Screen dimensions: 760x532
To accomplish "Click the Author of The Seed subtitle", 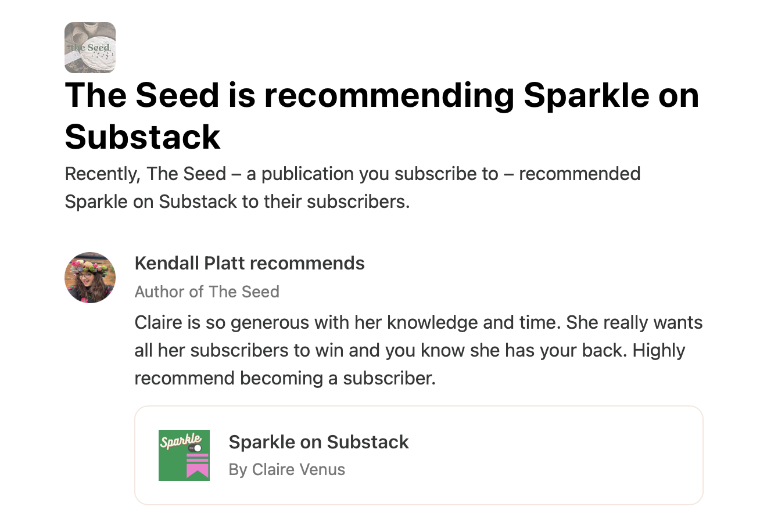I will pyautogui.click(x=207, y=292).
